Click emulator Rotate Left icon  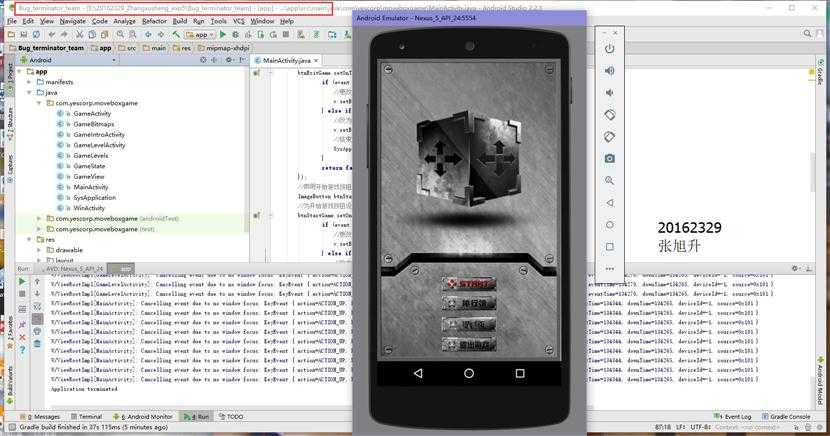(610, 115)
